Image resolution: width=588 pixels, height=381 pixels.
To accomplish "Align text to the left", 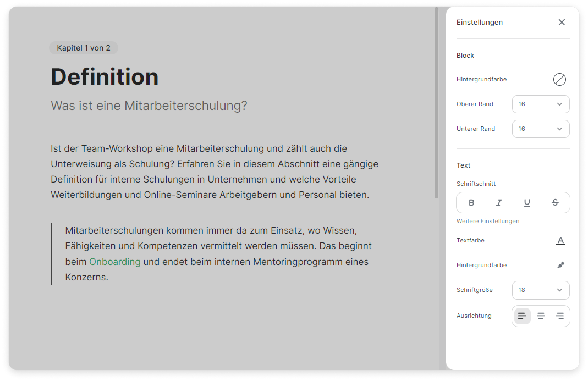I will pyautogui.click(x=522, y=316).
